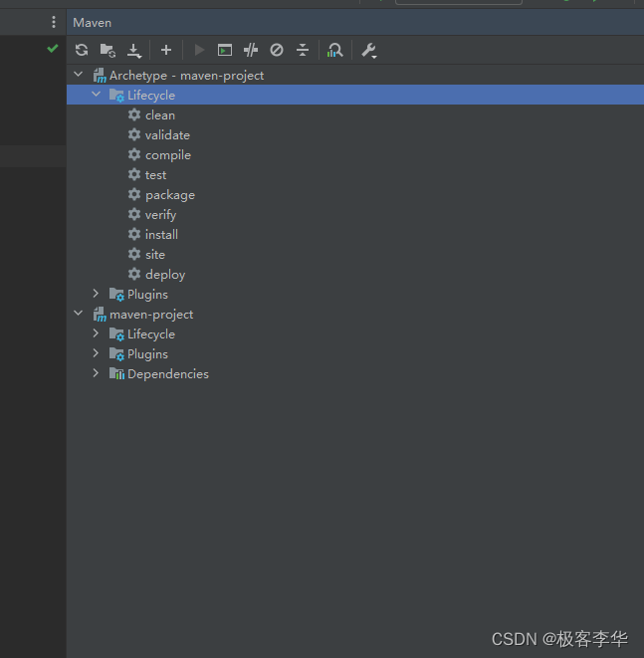The height and width of the screenshot is (658, 644).
Task: Open Execute Maven Goal icon
Action: tap(225, 51)
